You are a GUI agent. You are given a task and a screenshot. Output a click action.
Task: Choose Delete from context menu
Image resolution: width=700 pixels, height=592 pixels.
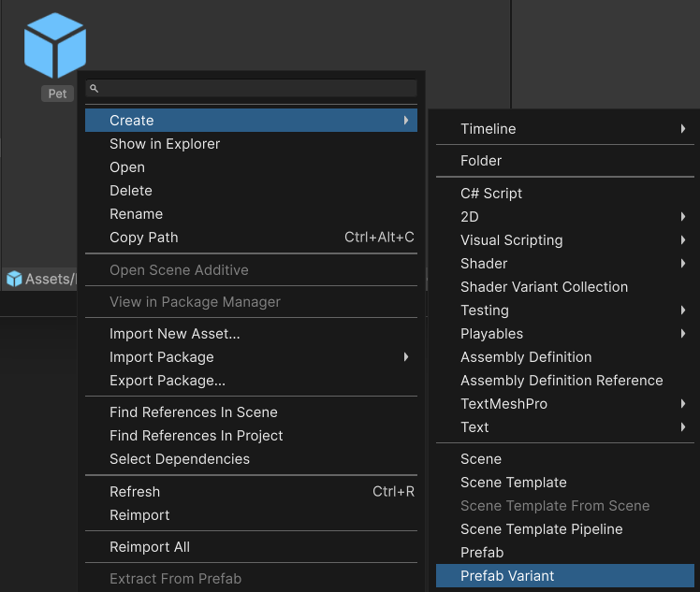pyautogui.click(x=251, y=191)
